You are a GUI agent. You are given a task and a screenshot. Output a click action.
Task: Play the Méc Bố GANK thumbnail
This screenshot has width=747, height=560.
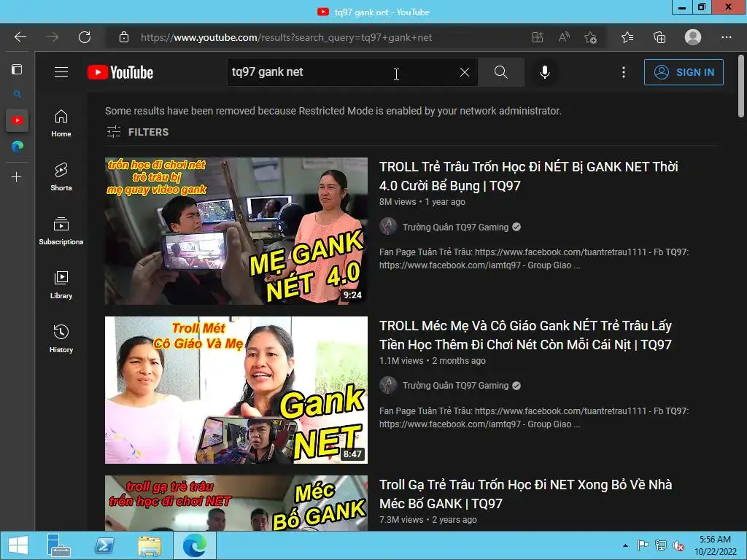click(236, 503)
